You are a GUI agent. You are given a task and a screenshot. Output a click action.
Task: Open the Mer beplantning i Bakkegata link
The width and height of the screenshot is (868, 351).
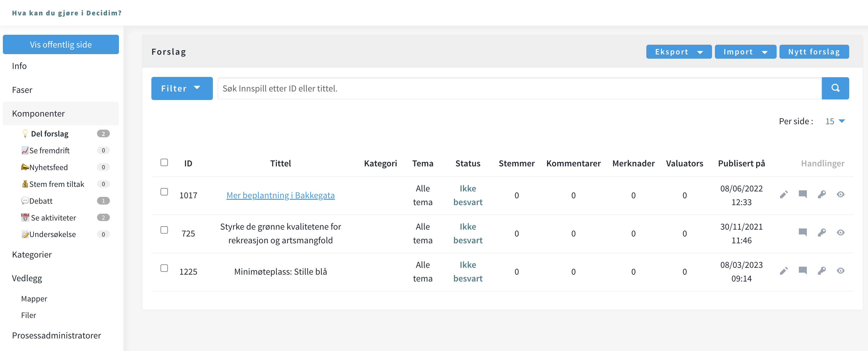click(x=280, y=195)
